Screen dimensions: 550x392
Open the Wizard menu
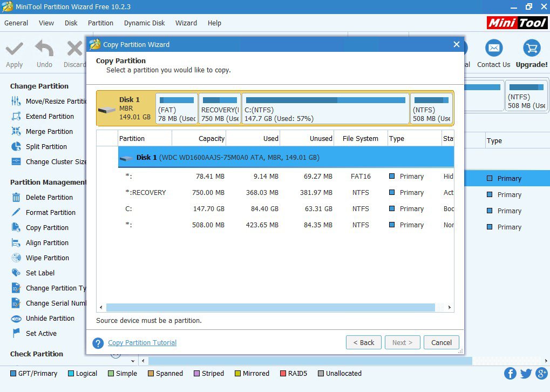point(186,23)
